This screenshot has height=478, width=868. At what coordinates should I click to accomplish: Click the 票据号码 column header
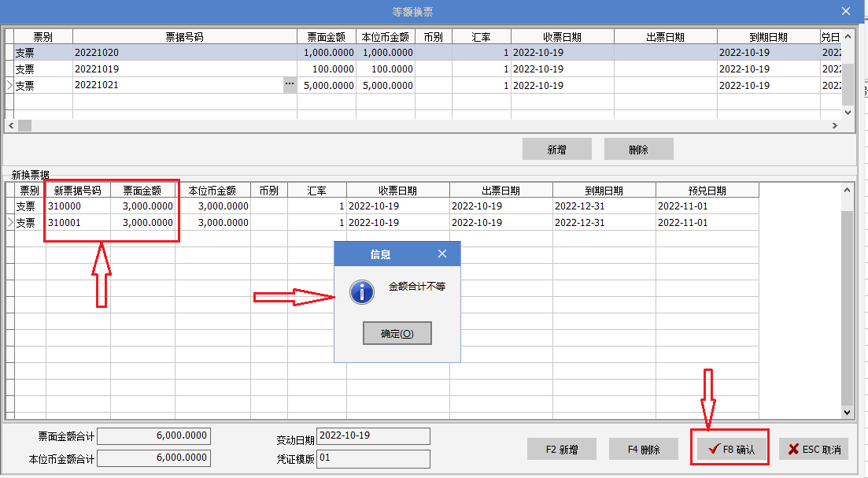(x=185, y=37)
